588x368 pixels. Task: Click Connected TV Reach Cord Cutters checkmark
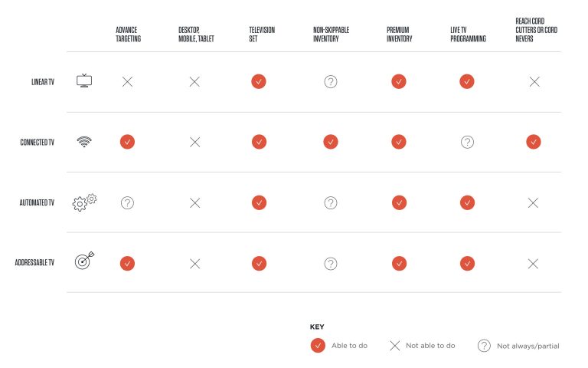pyautogui.click(x=534, y=142)
